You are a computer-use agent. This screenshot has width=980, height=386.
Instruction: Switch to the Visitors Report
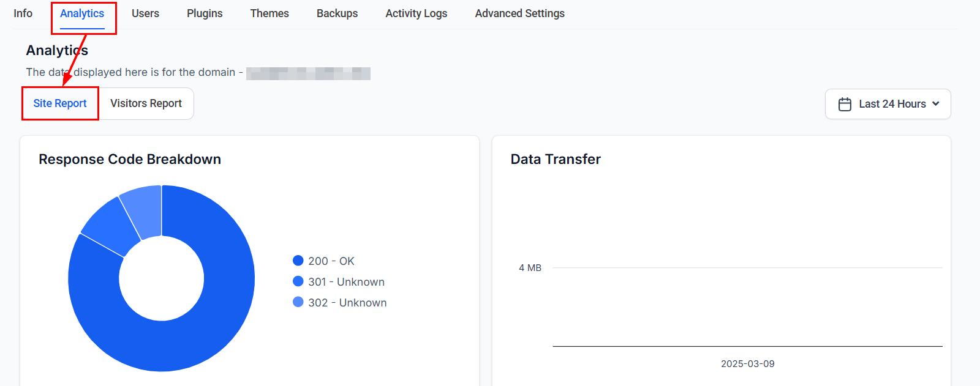(x=146, y=103)
